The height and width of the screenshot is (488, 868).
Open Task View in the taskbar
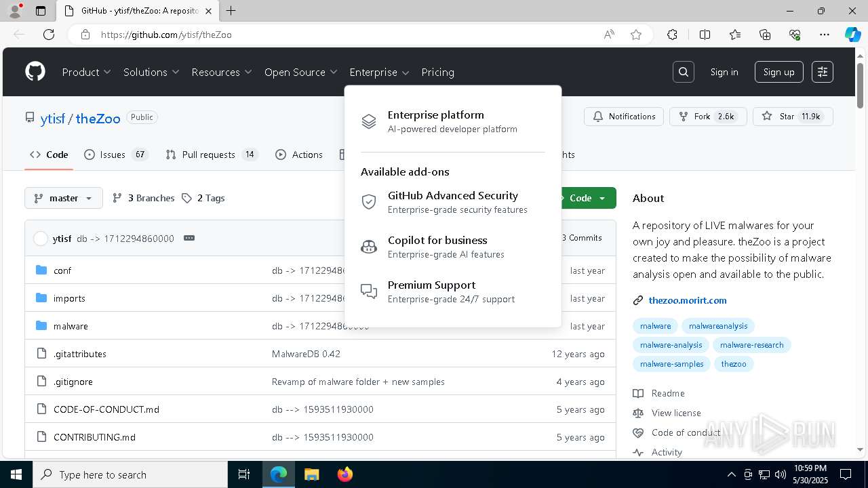coord(244,474)
